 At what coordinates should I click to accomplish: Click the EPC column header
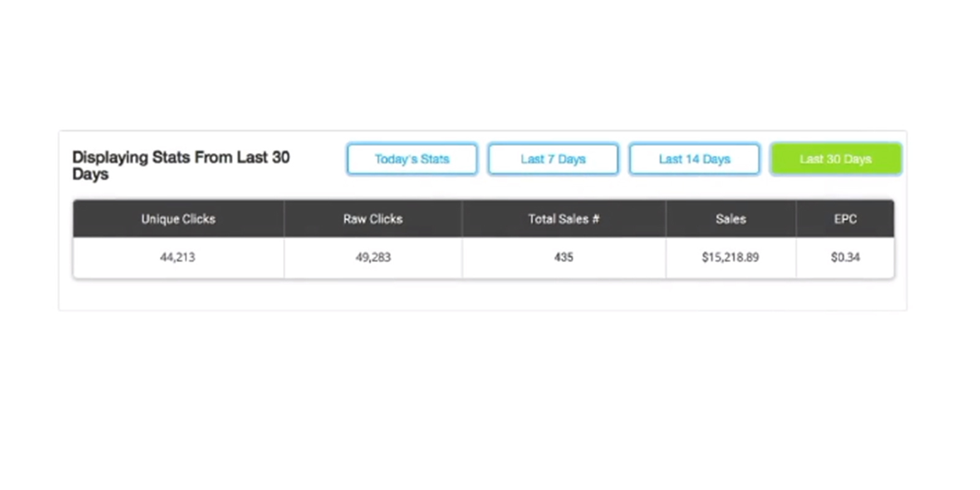coord(845,219)
